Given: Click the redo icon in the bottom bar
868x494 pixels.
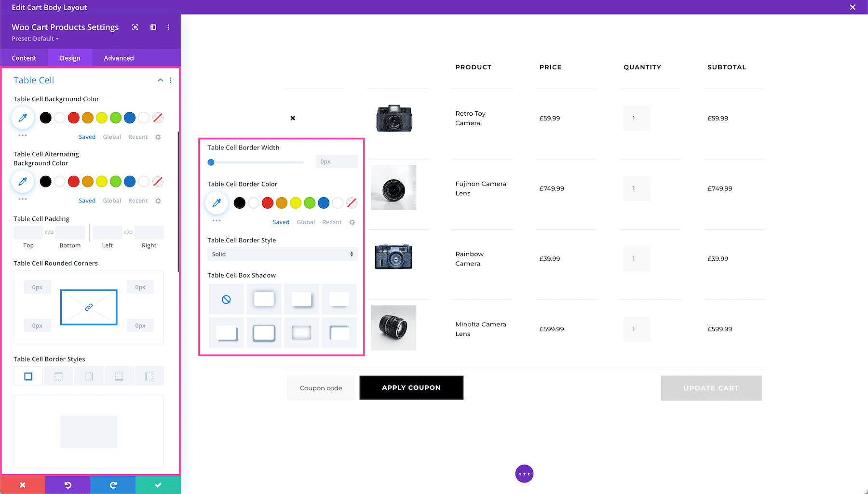Looking at the screenshot, I should (x=112, y=485).
